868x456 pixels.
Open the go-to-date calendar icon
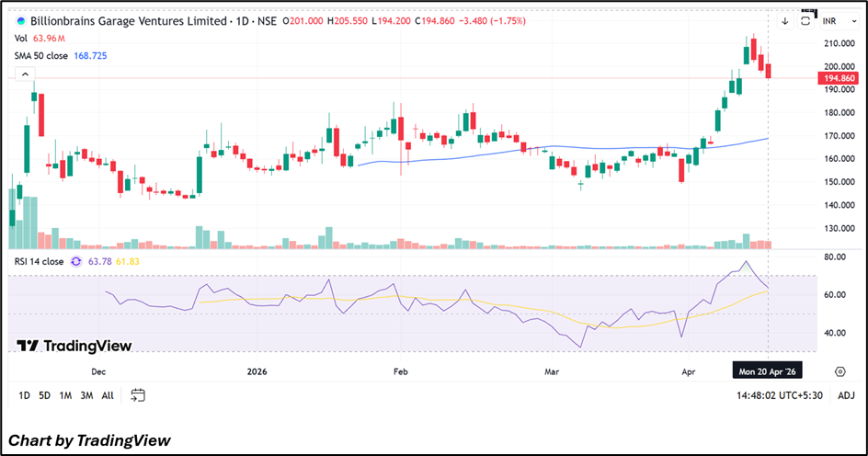[138, 395]
